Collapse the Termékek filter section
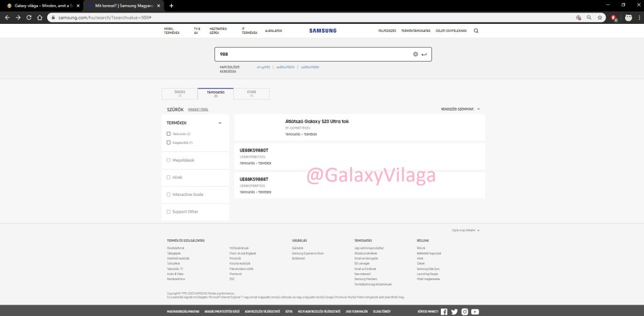 (x=219, y=123)
